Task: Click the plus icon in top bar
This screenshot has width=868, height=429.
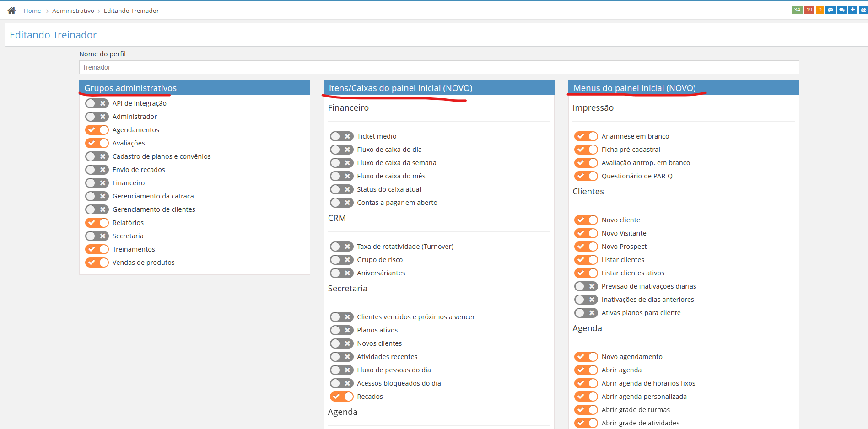Action: tap(852, 10)
